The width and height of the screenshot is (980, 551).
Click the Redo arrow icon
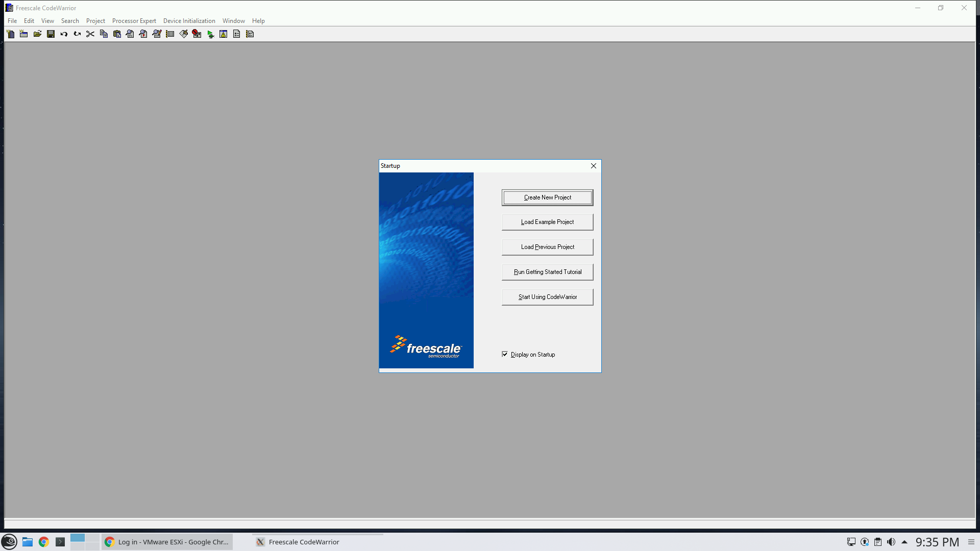[x=77, y=34]
